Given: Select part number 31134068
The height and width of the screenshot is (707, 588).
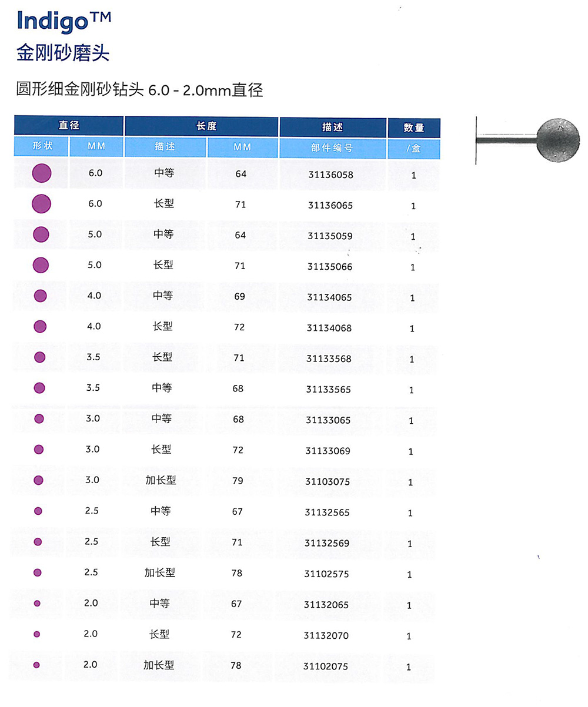Looking at the screenshot, I should click(329, 328).
